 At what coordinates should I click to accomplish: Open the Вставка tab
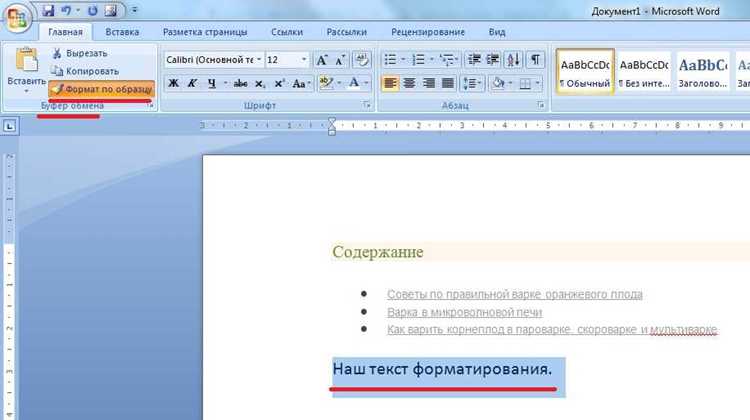[122, 32]
